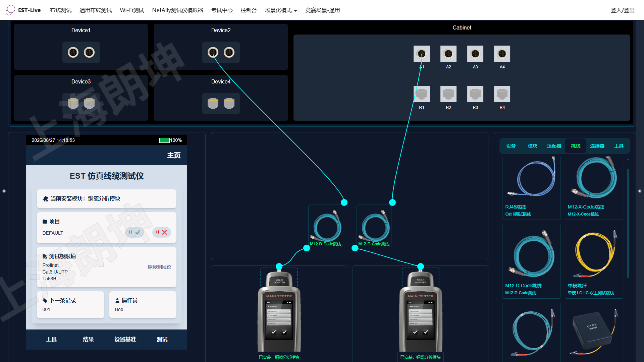This screenshot has height=362, width=644.
Task: Select the right placed M12-D-Code patch cord
Action: click(374, 226)
